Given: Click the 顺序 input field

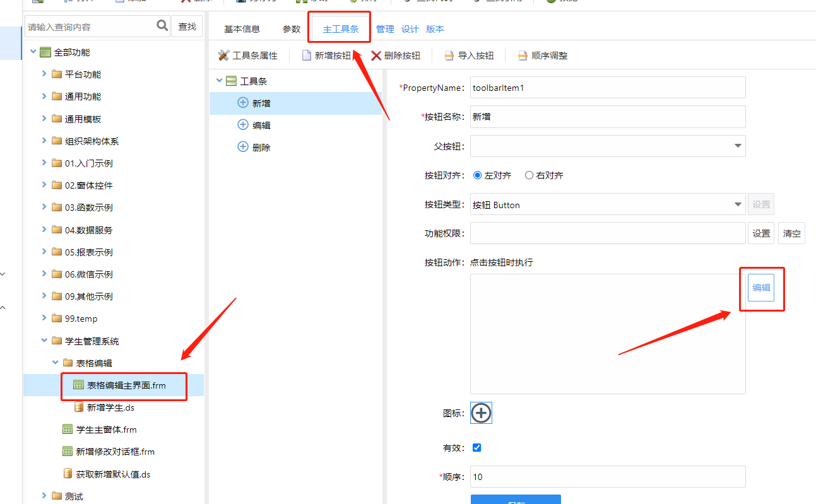Looking at the screenshot, I should pos(608,477).
